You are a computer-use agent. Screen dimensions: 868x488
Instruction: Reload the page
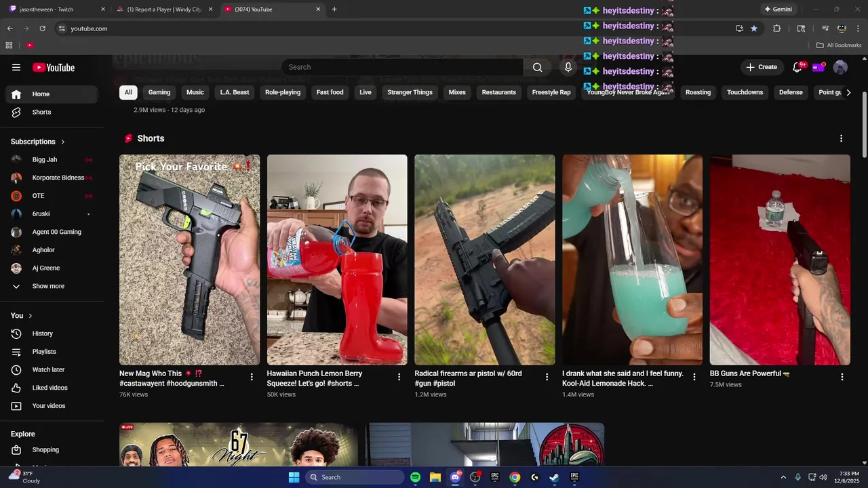[42, 28]
